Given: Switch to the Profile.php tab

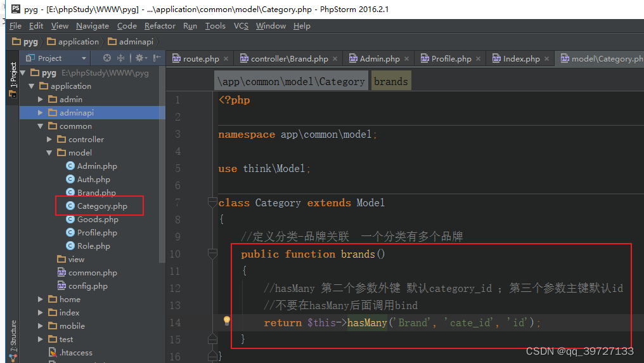Looking at the screenshot, I should (x=451, y=59).
